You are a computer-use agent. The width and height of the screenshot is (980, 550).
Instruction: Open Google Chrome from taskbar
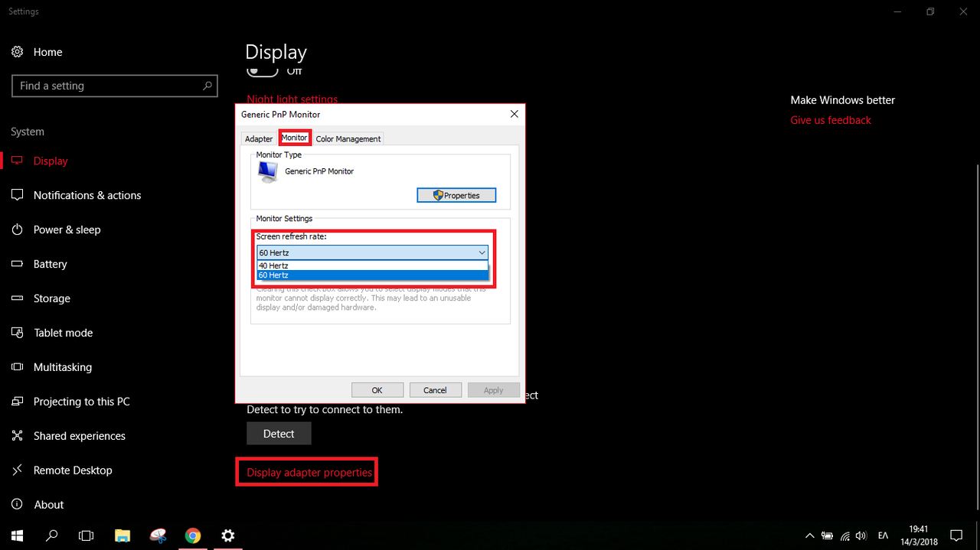coord(193,535)
